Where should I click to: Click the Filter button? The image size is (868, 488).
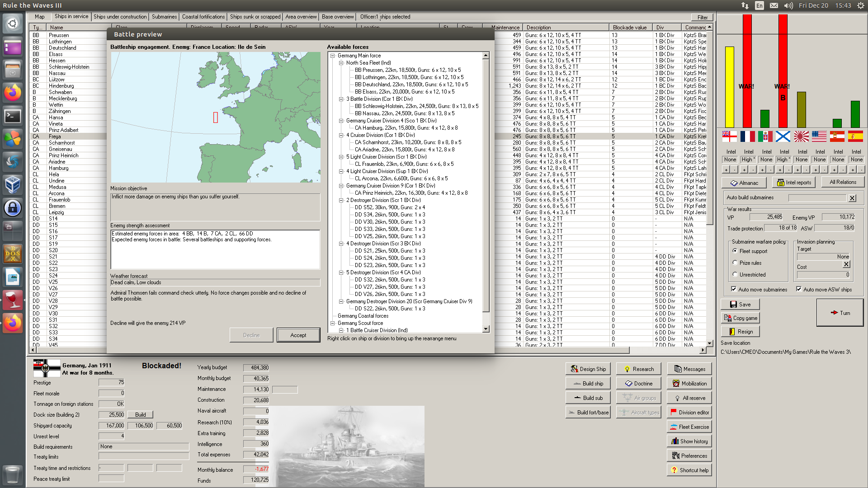pyautogui.click(x=702, y=18)
